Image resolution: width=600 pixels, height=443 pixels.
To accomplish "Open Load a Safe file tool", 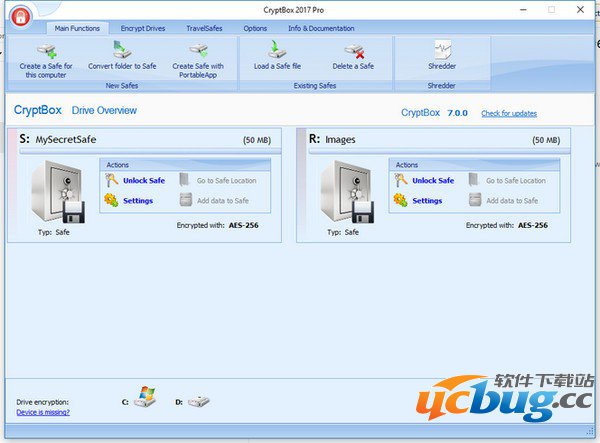I will [277, 49].
